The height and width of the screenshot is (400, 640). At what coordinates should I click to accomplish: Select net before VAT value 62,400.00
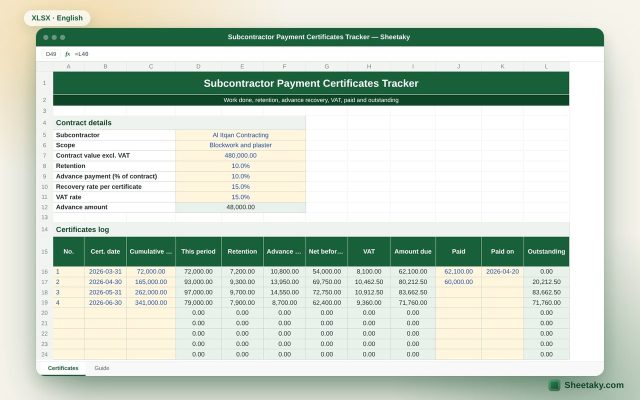point(327,303)
